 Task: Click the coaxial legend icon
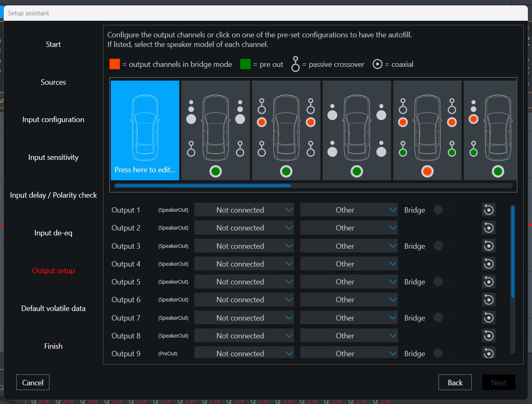(x=377, y=64)
